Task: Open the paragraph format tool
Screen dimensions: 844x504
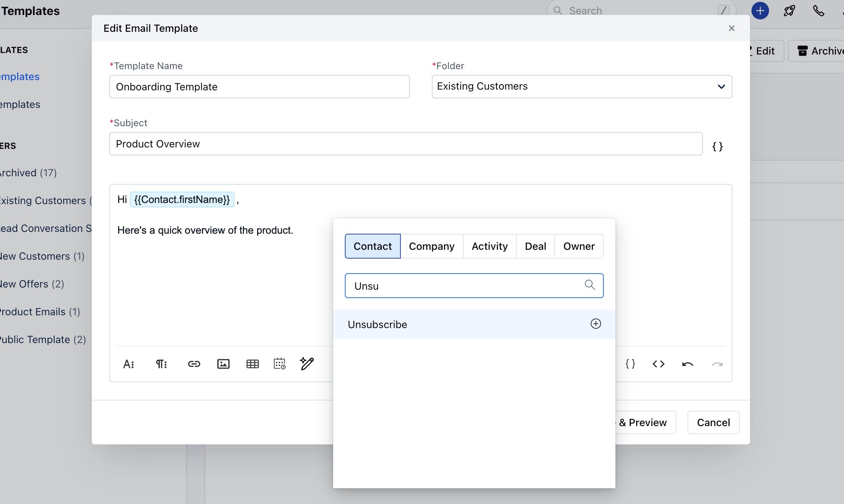Action: pos(161,364)
